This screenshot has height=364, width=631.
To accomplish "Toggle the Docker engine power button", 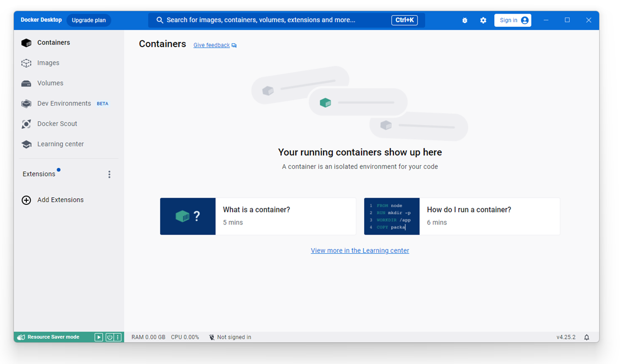I will tap(109, 337).
